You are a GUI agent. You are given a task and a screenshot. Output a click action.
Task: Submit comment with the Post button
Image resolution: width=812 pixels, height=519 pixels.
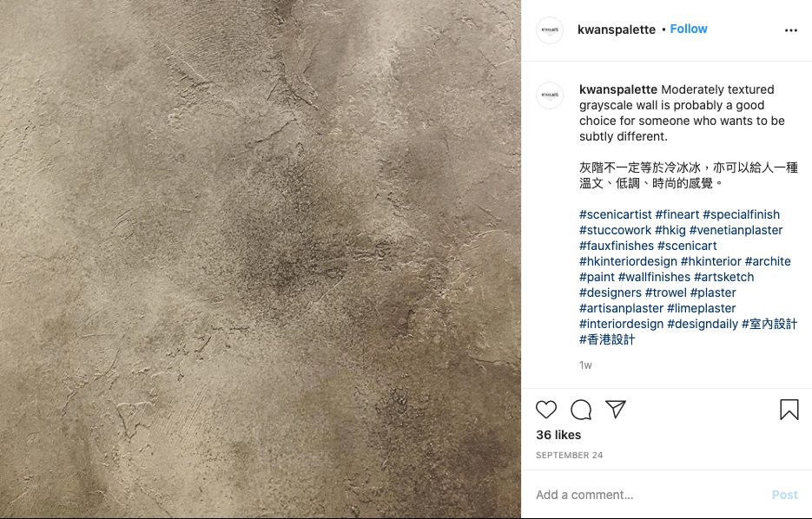[x=784, y=495]
